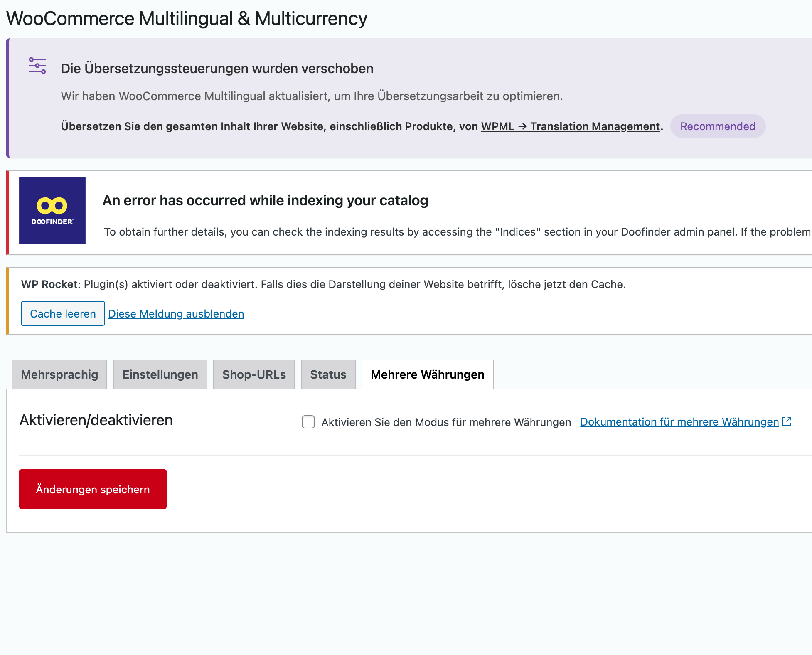Dismiss notice via Diese Meldung ausblenden
812x655 pixels.
(176, 314)
